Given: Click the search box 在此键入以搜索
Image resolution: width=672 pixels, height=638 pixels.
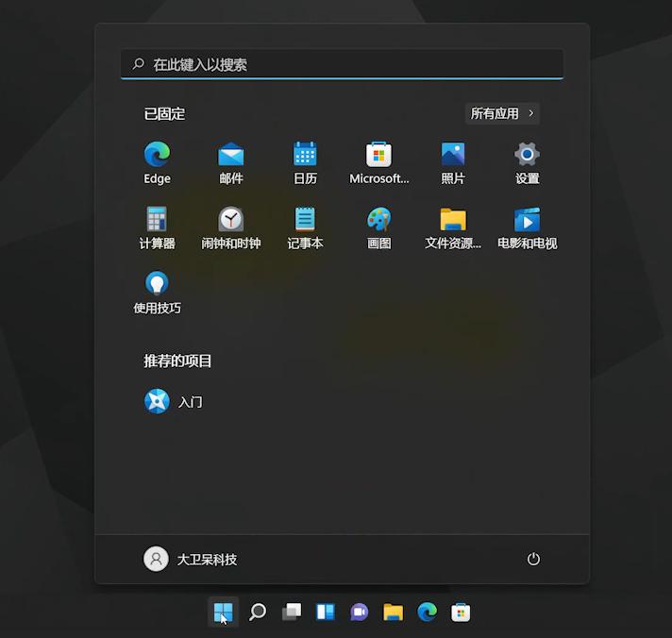Looking at the screenshot, I should [342, 64].
